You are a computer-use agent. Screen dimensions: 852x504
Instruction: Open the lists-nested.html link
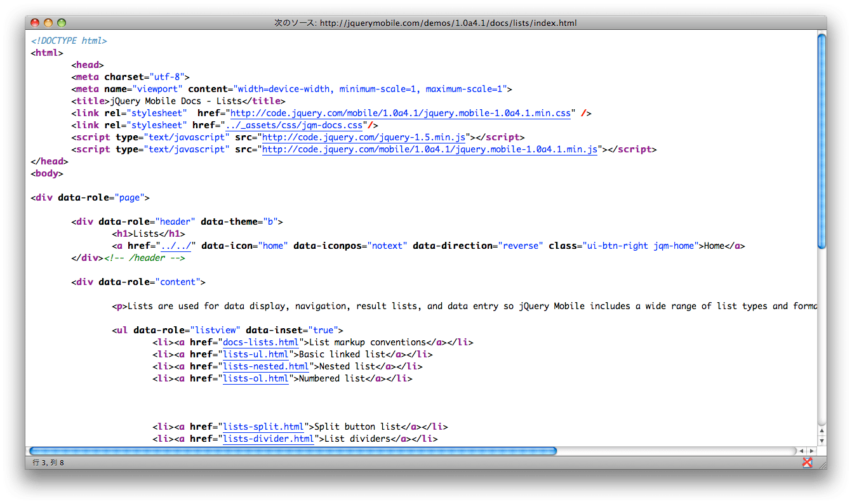pyautogui.click(x=266, y=366)
